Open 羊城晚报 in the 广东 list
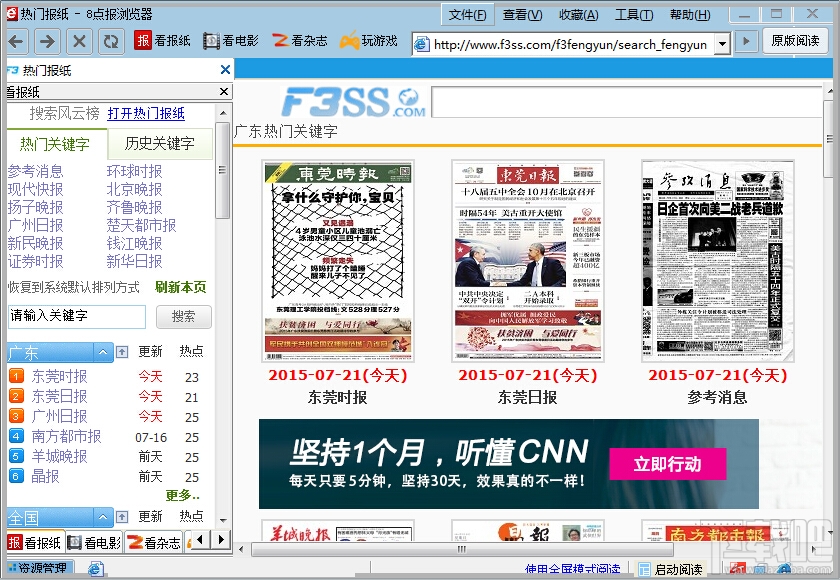The height and width of the screenshot is (580, 840). tap(59, 456)
